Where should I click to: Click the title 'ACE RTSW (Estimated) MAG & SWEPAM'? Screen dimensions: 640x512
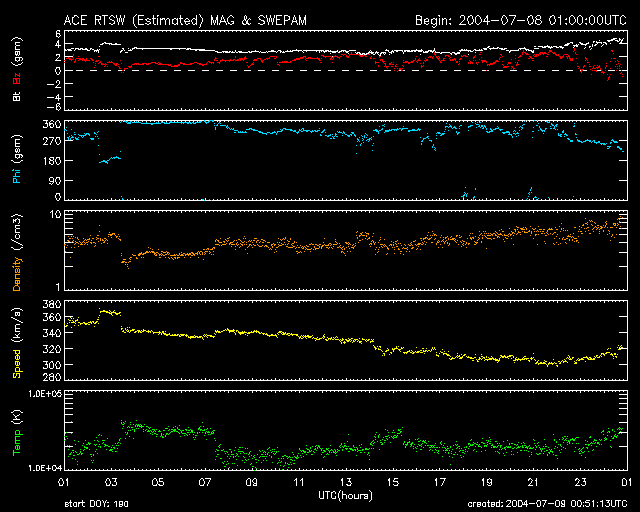tap(185, 20)
